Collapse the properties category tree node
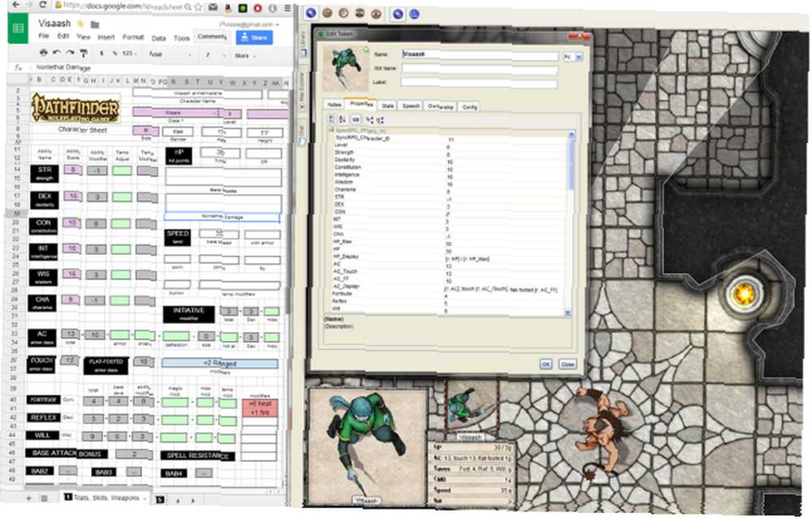 (x=331, y=131)
